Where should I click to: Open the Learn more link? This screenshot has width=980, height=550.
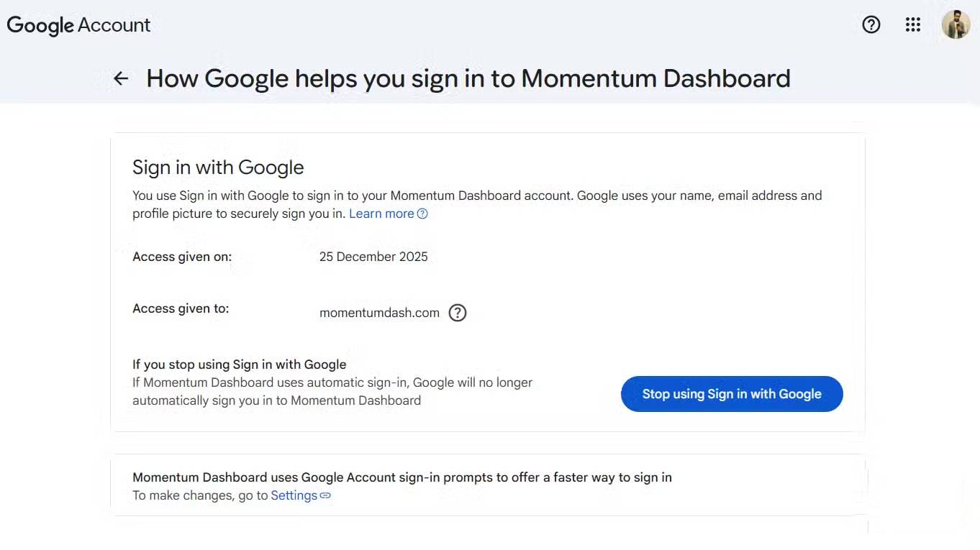pos(381,213)
